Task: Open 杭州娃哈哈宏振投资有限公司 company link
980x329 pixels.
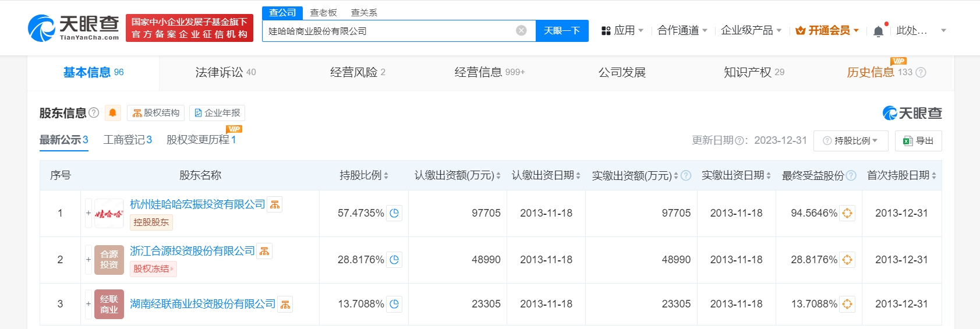Action: [197, 204]
